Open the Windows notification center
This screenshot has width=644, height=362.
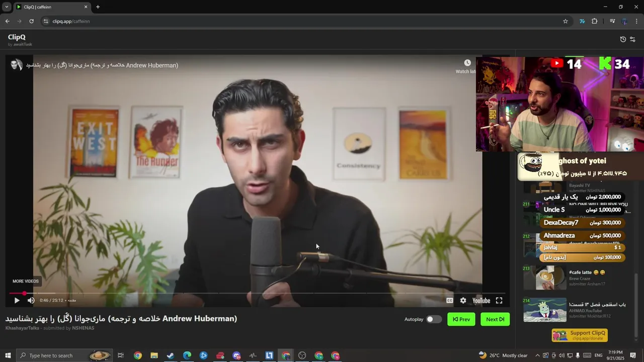(633, 355)
